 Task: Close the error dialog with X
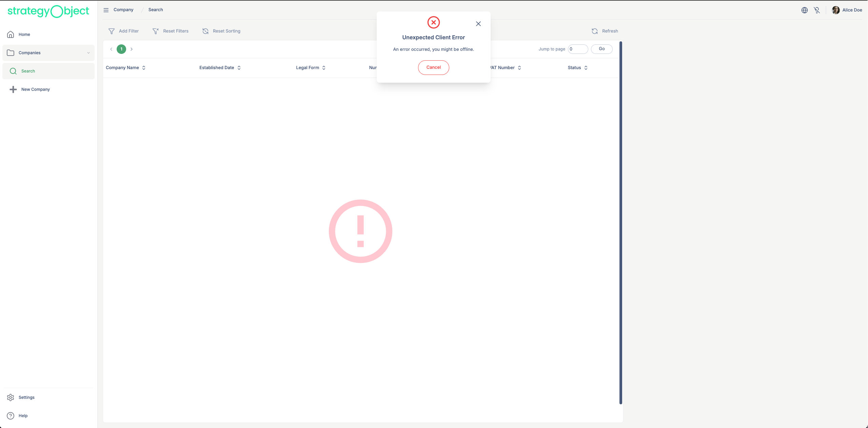point(478,24)
